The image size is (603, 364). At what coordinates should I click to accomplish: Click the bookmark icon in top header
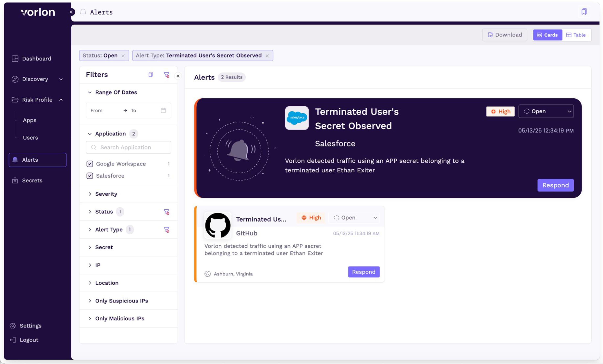click(584, 12)
